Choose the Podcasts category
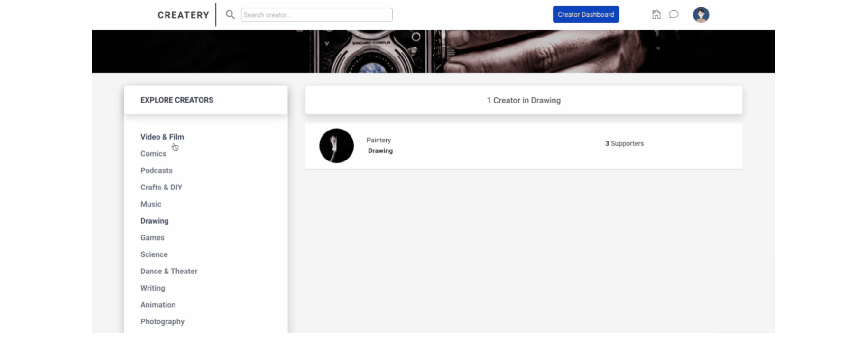 [157, 170]
